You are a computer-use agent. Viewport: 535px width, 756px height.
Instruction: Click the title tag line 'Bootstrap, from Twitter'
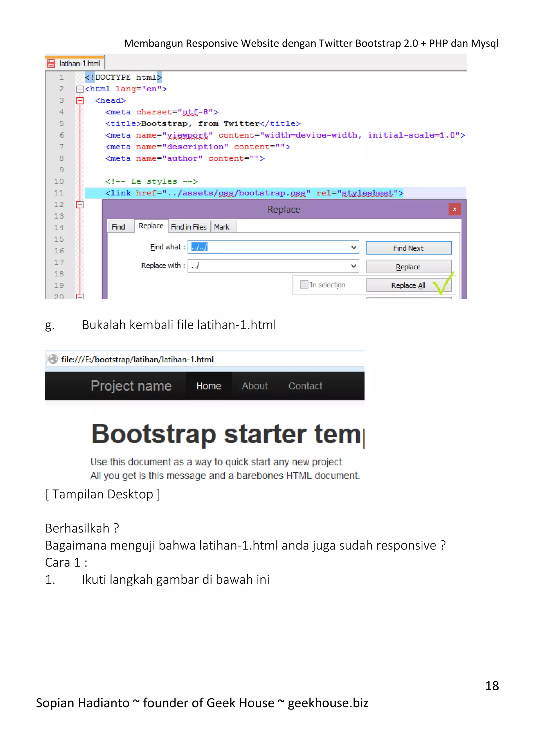[x=203, y=123]
